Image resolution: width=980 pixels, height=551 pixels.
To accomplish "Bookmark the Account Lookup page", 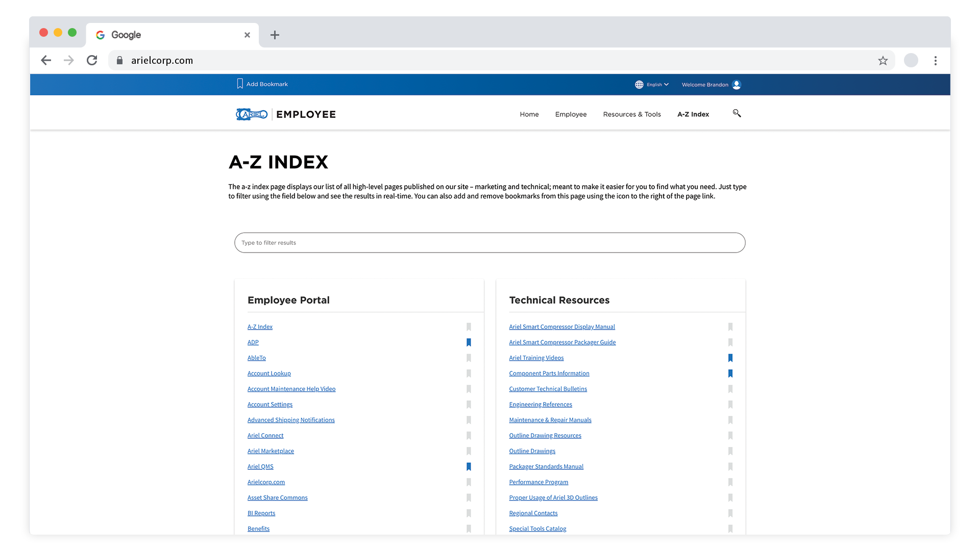I will pos(469,373).
